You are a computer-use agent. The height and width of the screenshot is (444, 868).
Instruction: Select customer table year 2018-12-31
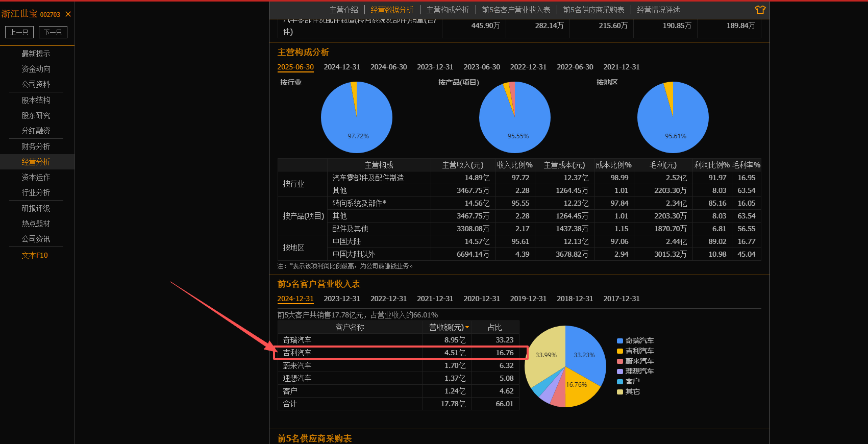coord(575,299)
